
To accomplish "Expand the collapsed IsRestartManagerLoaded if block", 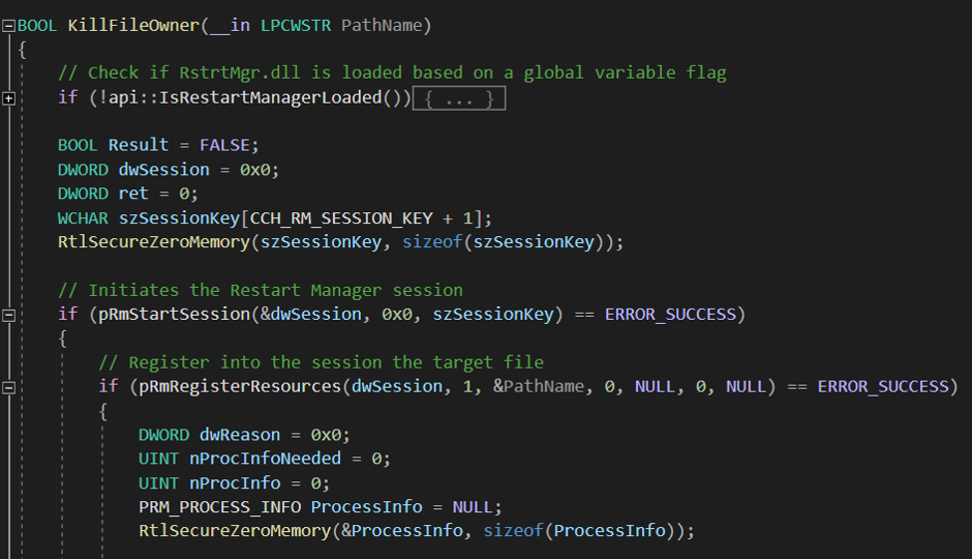I will 9,98.
